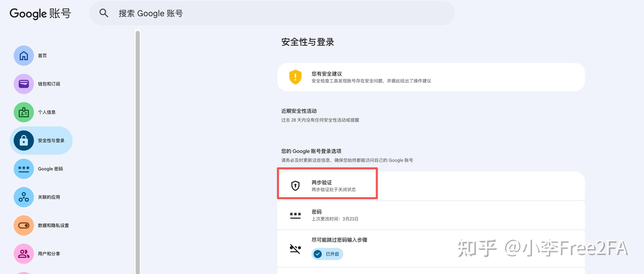The width and height of the screenshot is (644, 274).
Task: Go to 个人信息 section
Action: pyautogui.click(x=47, y=112)
